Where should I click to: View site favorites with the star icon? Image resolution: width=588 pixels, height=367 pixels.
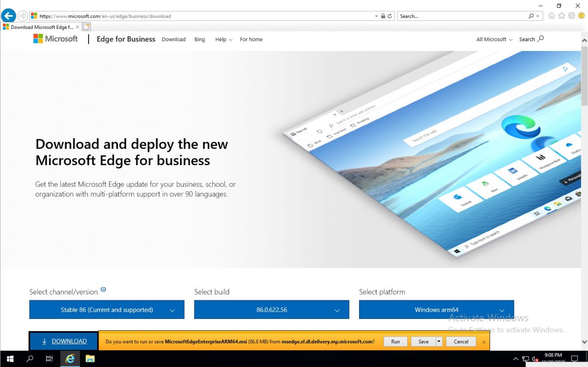[561, 16]
